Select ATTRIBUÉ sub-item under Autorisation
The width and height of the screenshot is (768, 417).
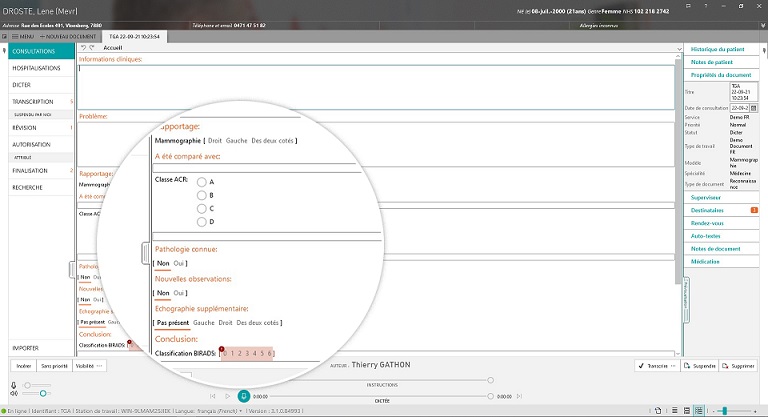pos(42,157)
